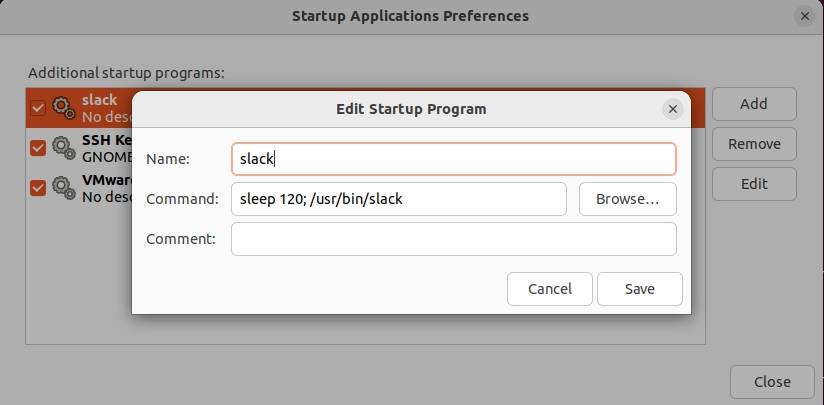Select the SSH Key row in the list
The width and height of the screenshot is (824, 405).
click(x=105, y=148)
